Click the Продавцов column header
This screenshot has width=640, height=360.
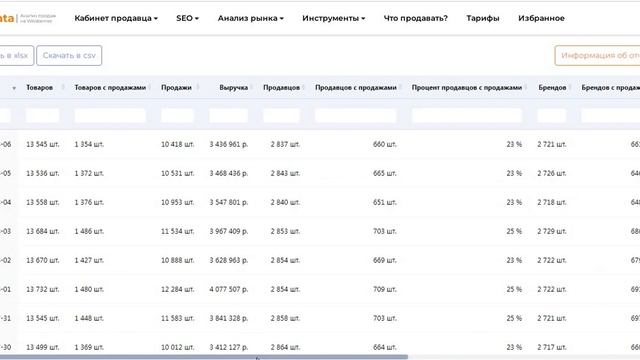[x=282, y=88]
